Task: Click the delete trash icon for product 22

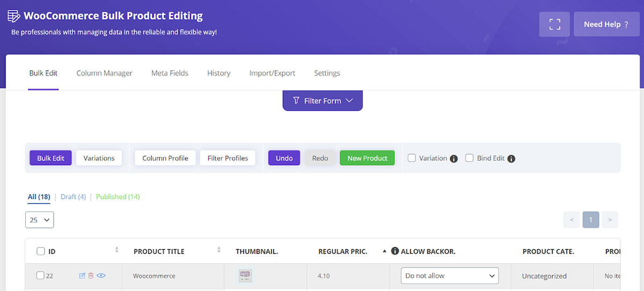Action: click(x=91, y=275)
